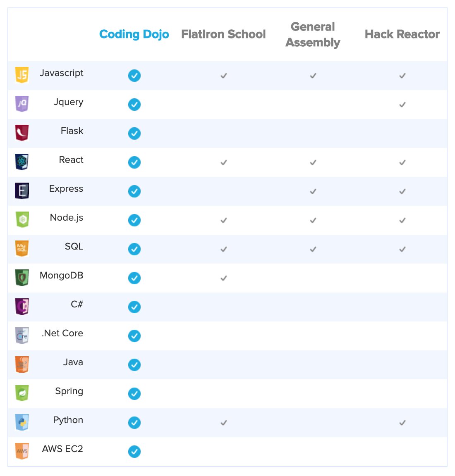Select the Hack Reactor column header
The width and height of the screenshot is (455, 476).
pos(402,34)
